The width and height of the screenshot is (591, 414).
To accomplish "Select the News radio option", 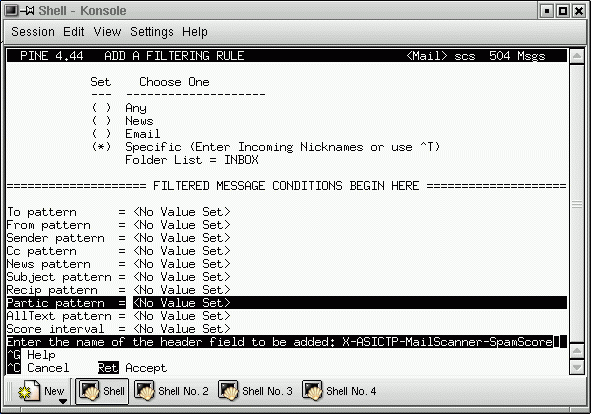I will point(101,121).
